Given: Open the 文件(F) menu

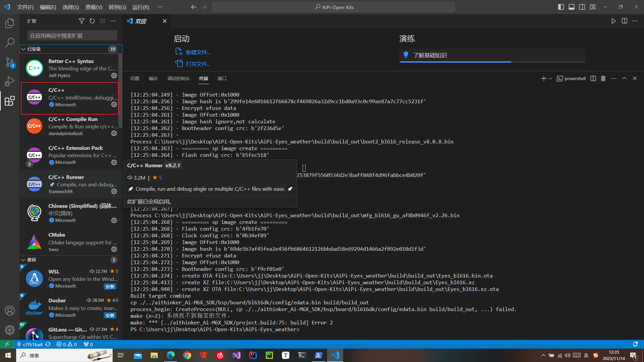Looking at the screenshot, I should pyautogui.click(x=25, y=7).
